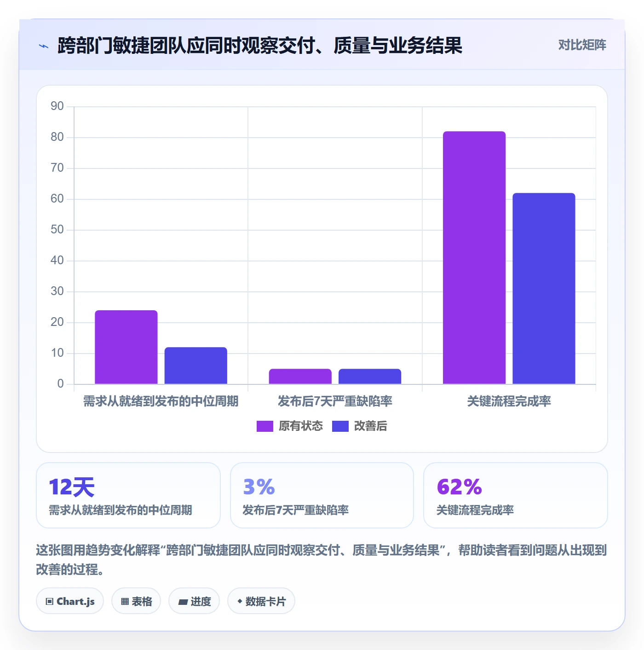
Task: Open the 62% data card
Action: (x=516, y=495)
